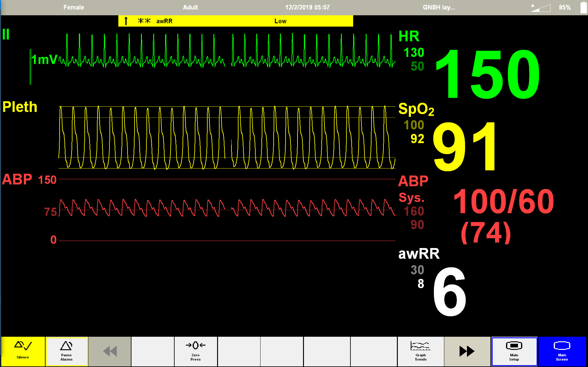Click the Female patient label in header
The image size is (588, 367).
(x=74, y=7)
